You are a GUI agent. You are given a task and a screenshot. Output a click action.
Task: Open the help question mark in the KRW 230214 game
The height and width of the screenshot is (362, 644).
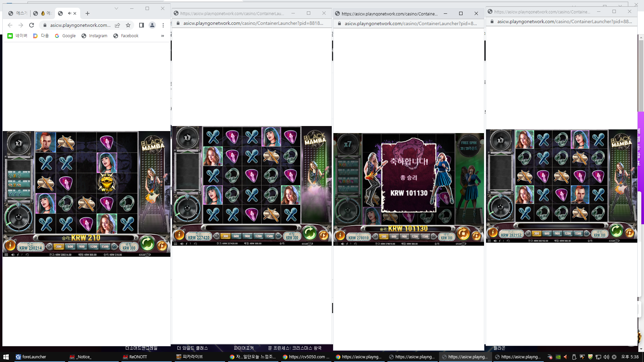pos(22,255)
